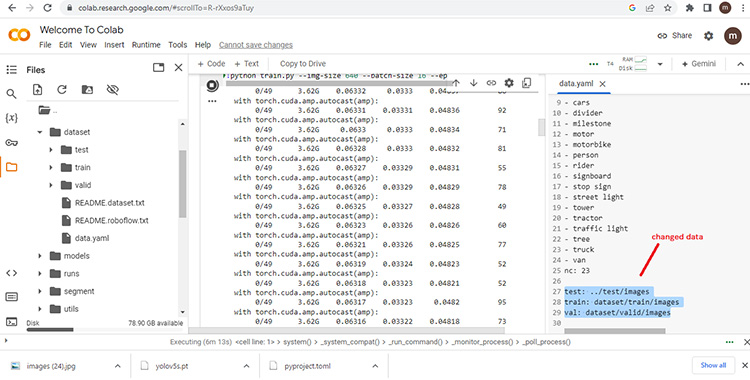Collapse the dataset folder
Image resolution: width=750 pixels, height=380 pixels.
coord(40,132)
